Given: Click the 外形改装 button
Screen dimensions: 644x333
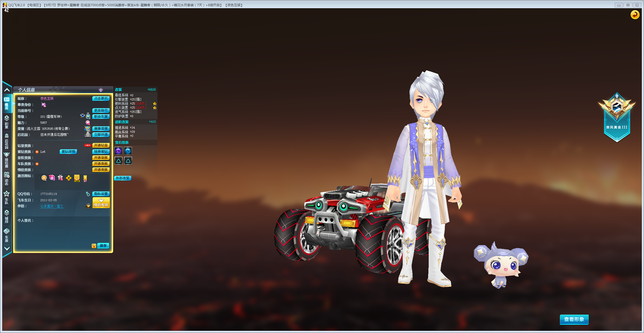Looking at the screenshot, I should (x=122, y=178).
